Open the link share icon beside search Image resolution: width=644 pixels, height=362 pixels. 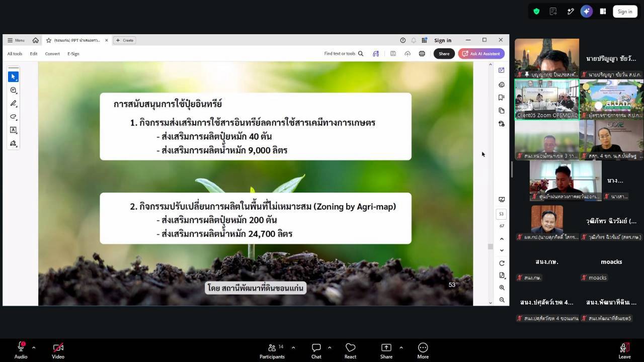coord(376,54)
